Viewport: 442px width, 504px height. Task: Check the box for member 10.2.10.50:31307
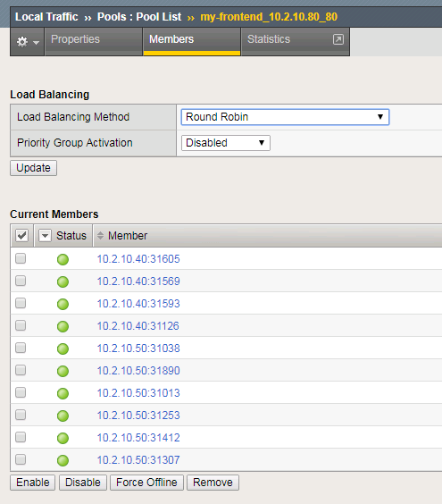click(x=21, y=459)
